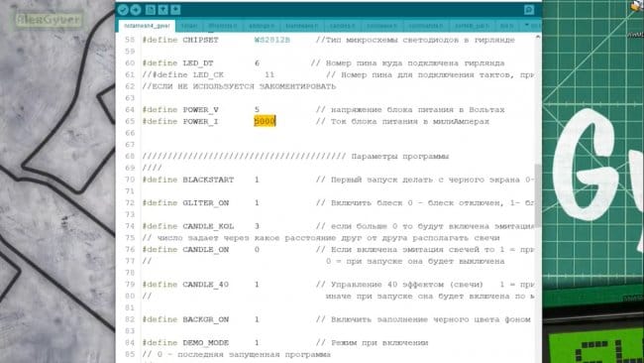This screenshot has height=363, width=644.
Task: Click the GLITER_ON define name
Action: (x=206, y=202)
